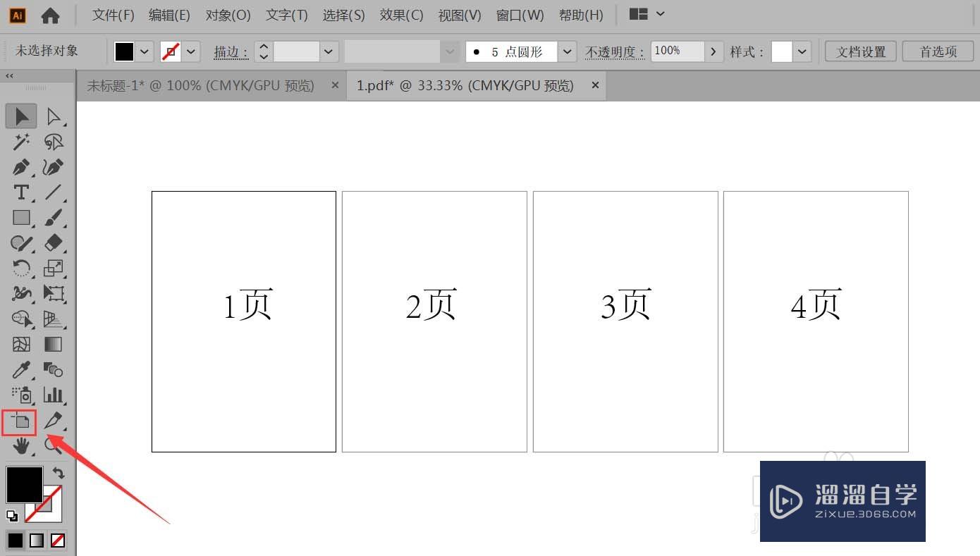
Task: Click the Home icon in top bar
Action: 50,15
